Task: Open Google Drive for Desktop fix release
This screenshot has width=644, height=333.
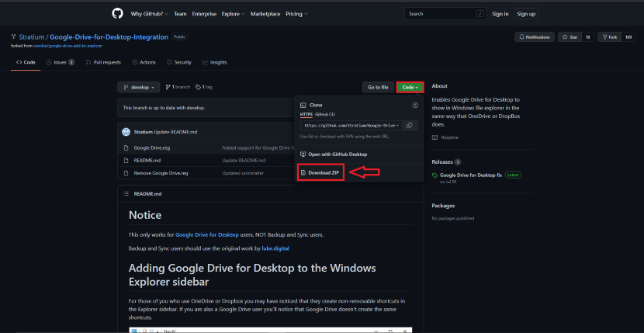Action: [471, 175]
